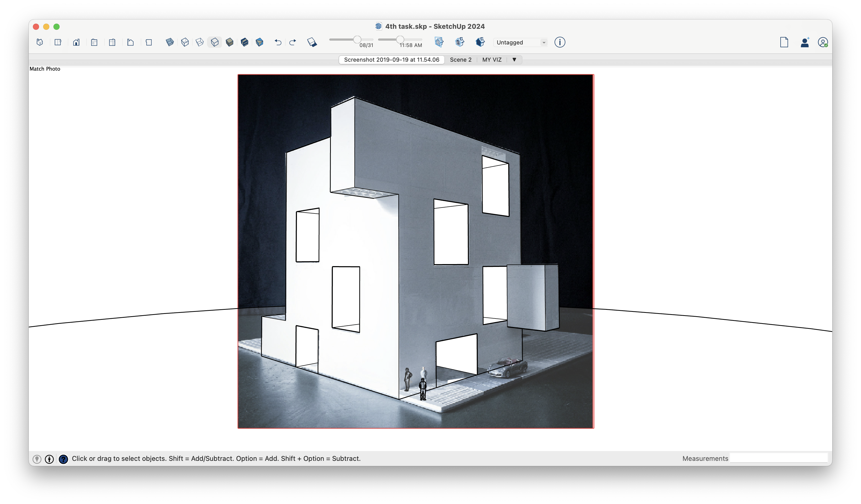Toggle Back Edges style
This screenshot has height=504, width=861.
pos(185,42)
